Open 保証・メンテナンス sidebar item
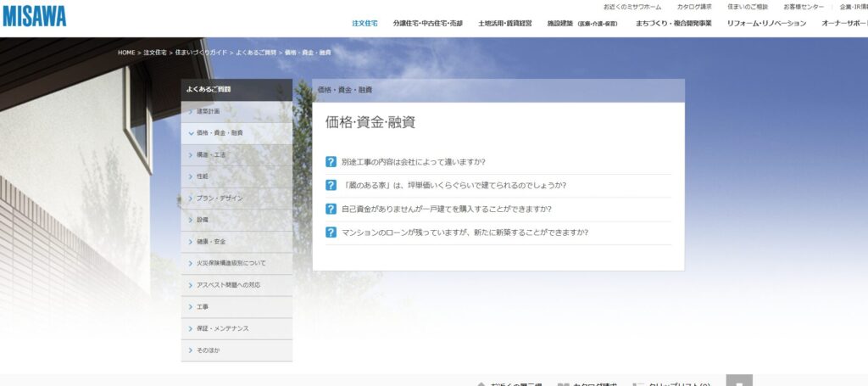868x386 pixels. (x=222, y=328)
